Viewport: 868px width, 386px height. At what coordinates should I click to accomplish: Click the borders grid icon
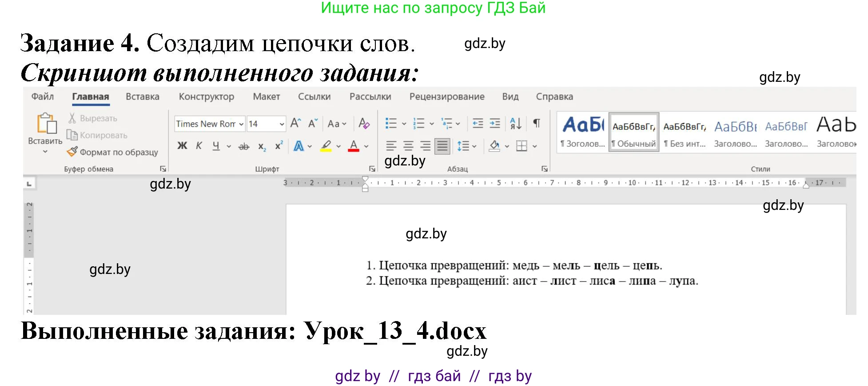[522, 146]
